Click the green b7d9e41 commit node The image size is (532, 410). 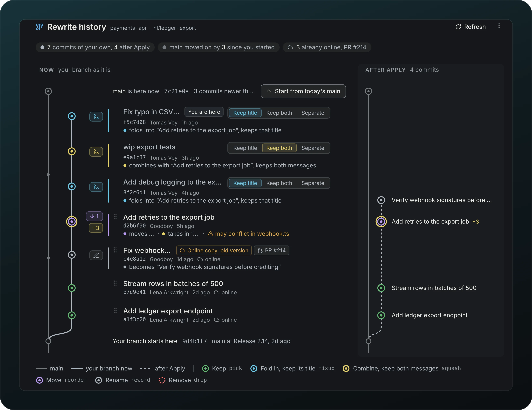click(72, 288)
